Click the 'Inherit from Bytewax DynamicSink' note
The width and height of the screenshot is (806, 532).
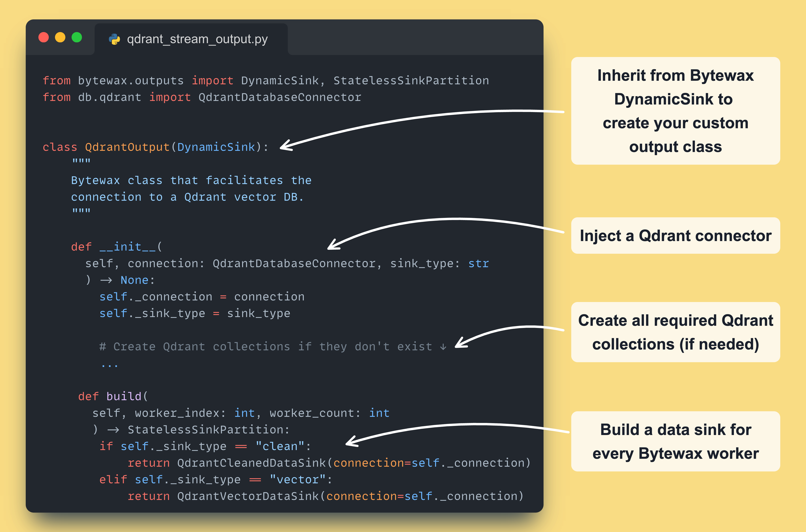(675, 111)
